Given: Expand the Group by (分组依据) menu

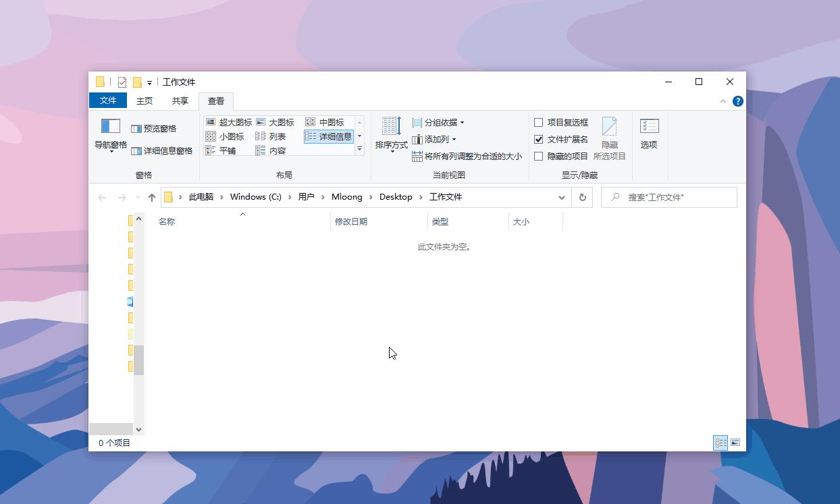Looking at the screenshot, I should 436,122.
